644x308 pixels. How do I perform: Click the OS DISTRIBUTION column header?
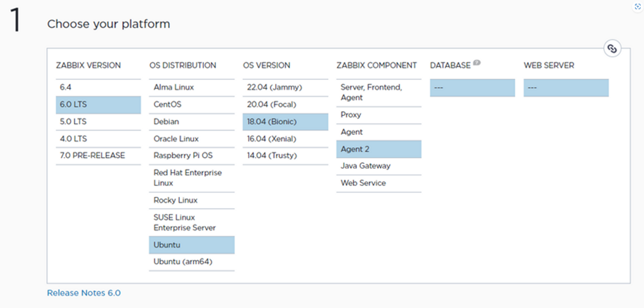click(x=183, y=65)
